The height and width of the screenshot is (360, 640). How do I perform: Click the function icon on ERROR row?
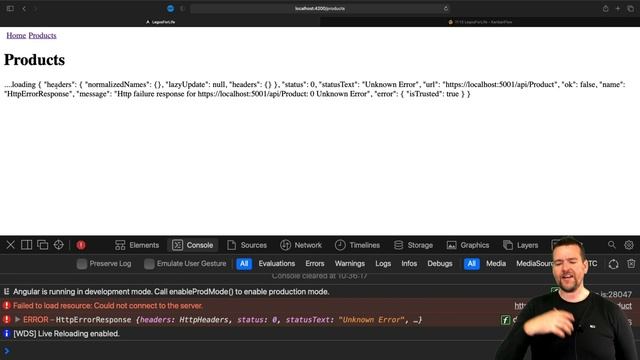point(505,320)
